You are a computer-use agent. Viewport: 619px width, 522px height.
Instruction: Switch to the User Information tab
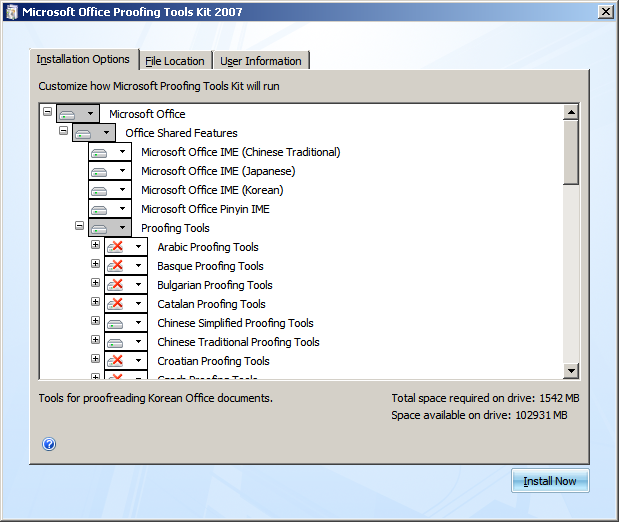click(x=261, y=61)
